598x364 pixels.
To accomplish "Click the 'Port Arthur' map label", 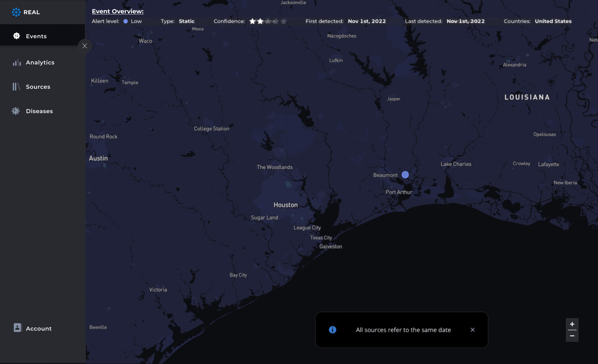I will pos(399,192).
